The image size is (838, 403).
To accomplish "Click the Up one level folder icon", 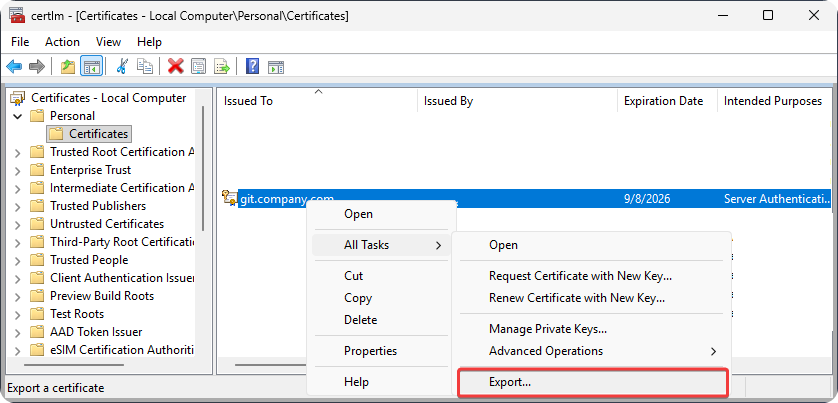I will point(68,67).
